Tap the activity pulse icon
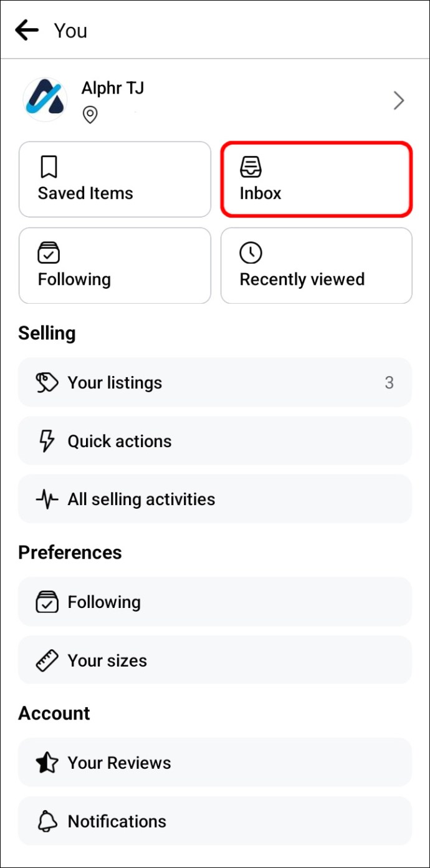430x868 pixels. (x=47, y=499)
